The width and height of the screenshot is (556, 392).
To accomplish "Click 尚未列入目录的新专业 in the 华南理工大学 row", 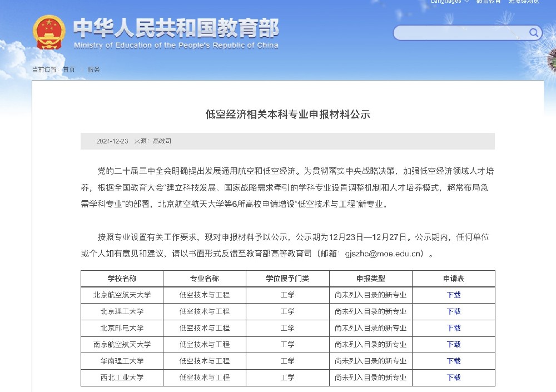I will [370, 361].
